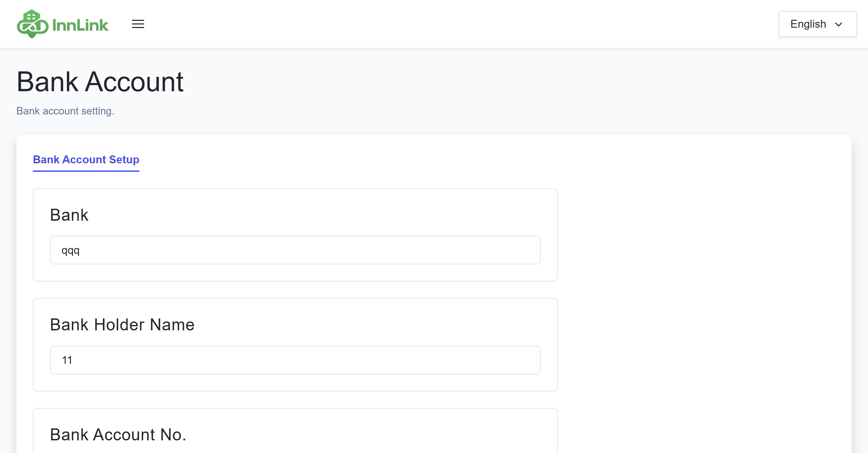Click the Bank Account page heading
The height and width of the screenshot is (453, 868).
[100, 82]
